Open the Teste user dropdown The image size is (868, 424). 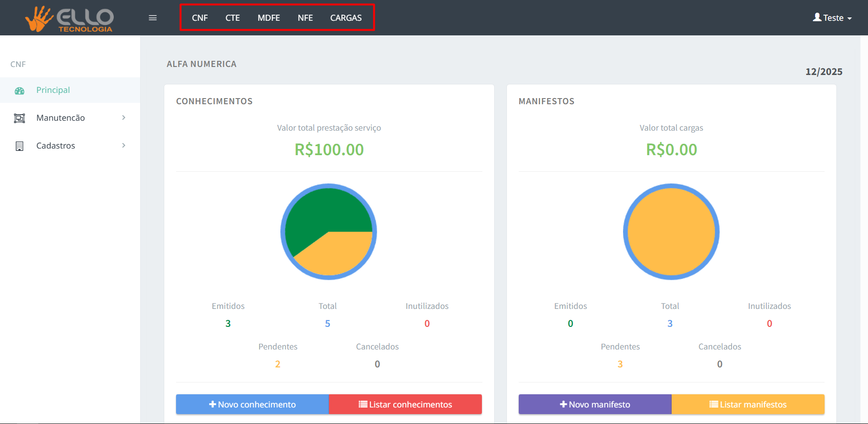pyautogui.click(x=833, y=18)
